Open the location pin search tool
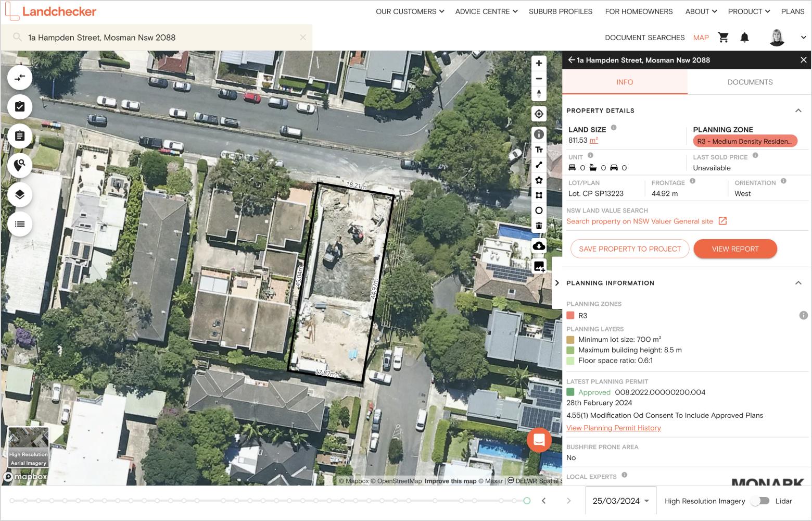 pos(20,165)
